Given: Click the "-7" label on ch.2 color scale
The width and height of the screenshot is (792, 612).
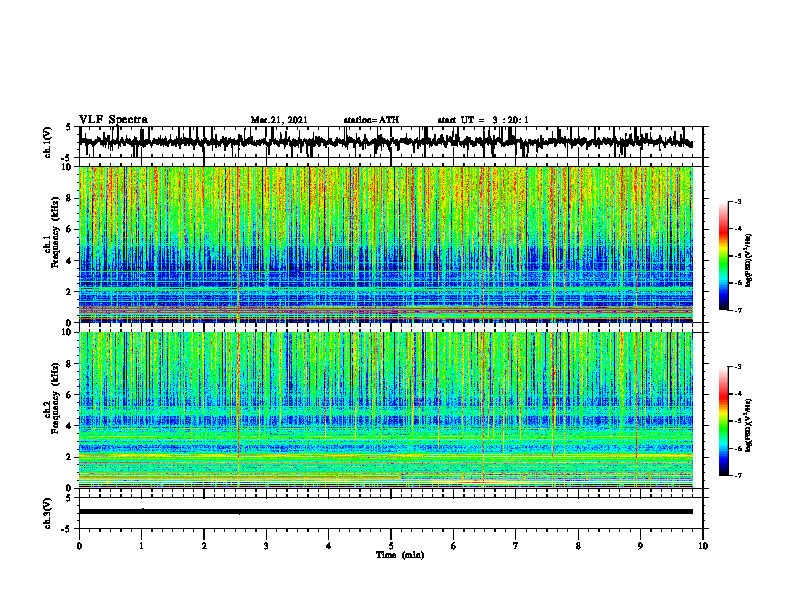Looking at the screenshot, I should 738,475.
